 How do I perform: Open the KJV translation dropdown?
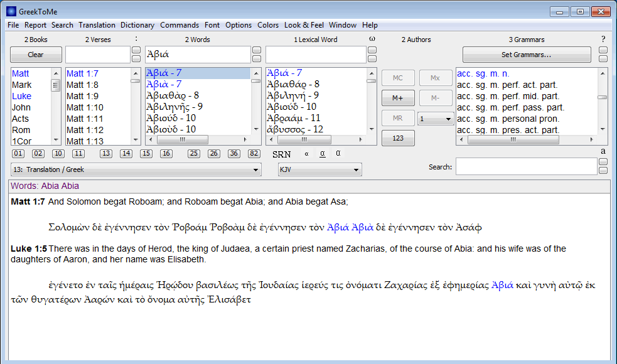click(x=320, y=169)
